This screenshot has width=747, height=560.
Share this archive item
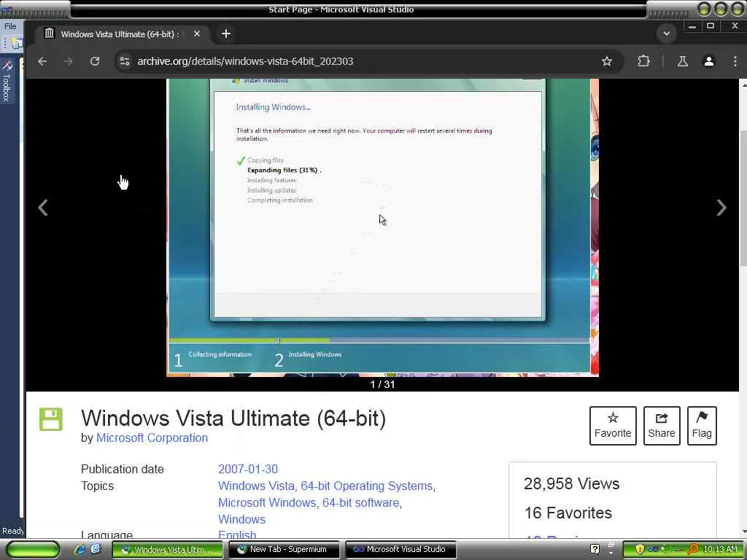coord(661,426)
